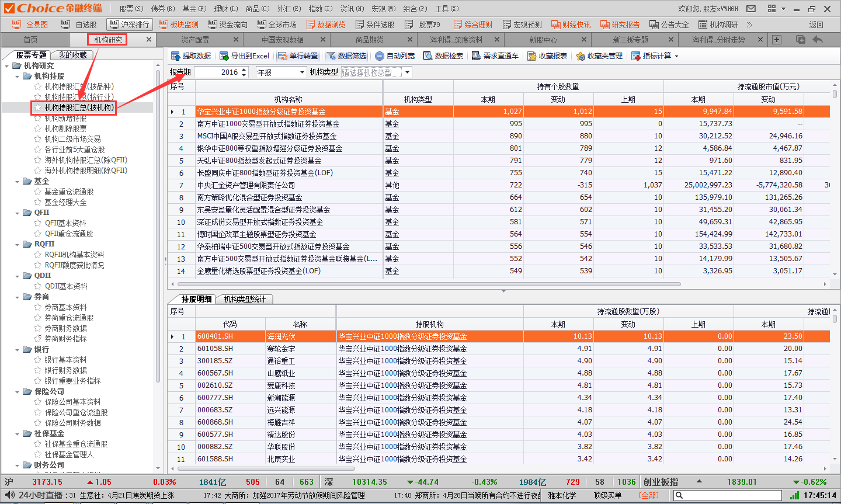
Task: Click the 提取数据 (extract data) icon
Action: (176, 56)
